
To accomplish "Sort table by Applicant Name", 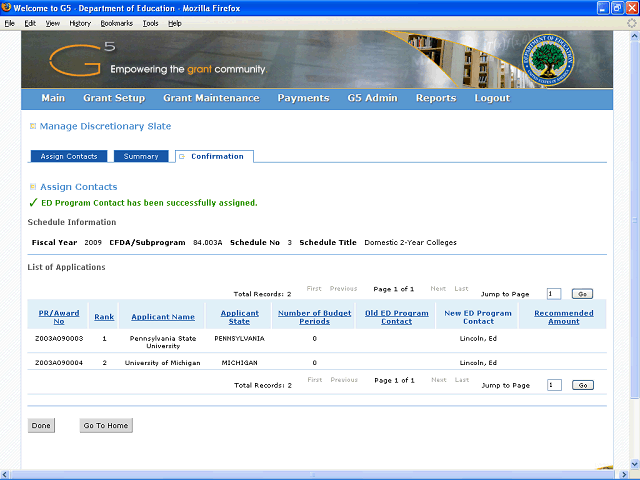I will pyautogui.click(x=163, y=318).
